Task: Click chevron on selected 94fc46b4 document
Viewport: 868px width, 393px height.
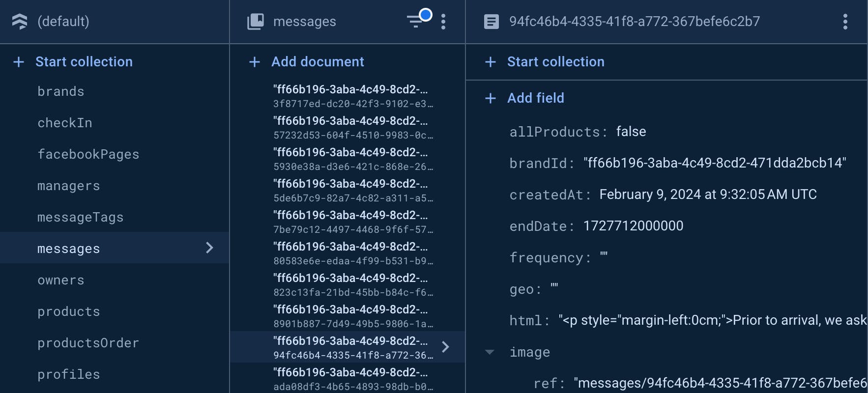Action: 445,347
